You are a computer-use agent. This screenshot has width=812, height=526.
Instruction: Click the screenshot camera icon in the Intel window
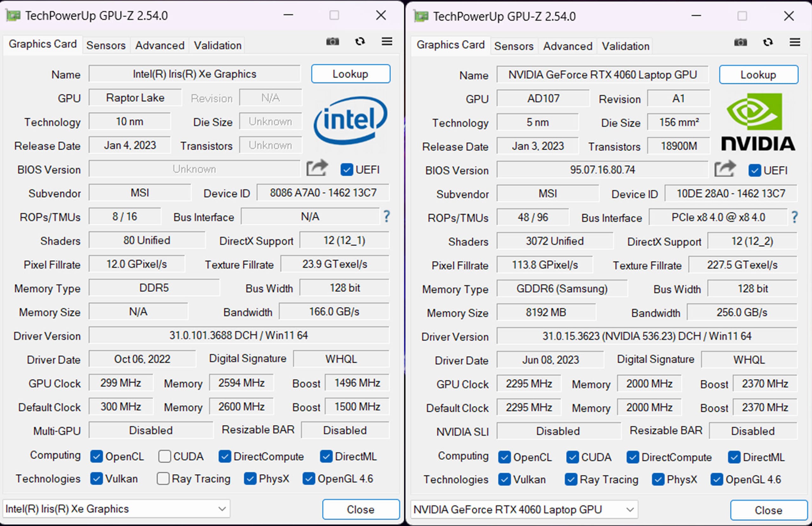(332, 42)
